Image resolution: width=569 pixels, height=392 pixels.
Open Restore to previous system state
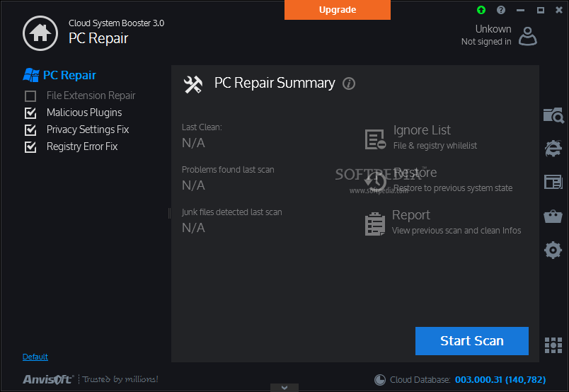453,188
